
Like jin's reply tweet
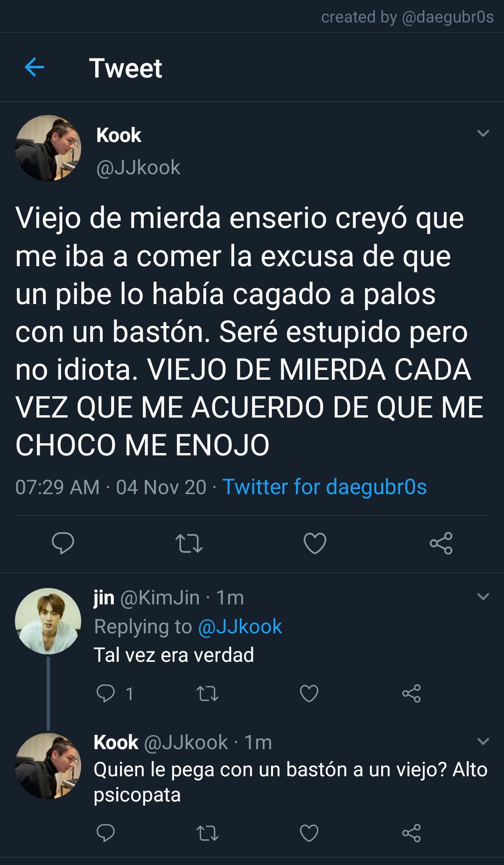309,694
